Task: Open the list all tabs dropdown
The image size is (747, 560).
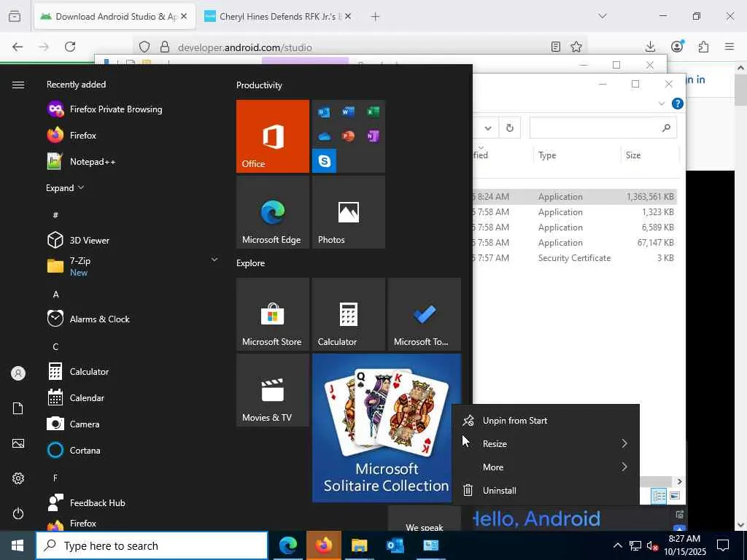Action: [x=603, y=16]
